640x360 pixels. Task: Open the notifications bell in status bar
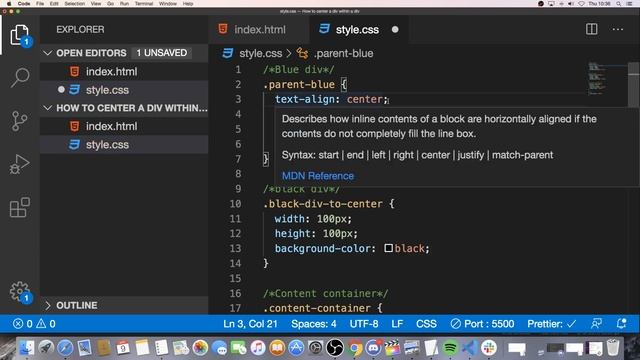pos(621,324)
